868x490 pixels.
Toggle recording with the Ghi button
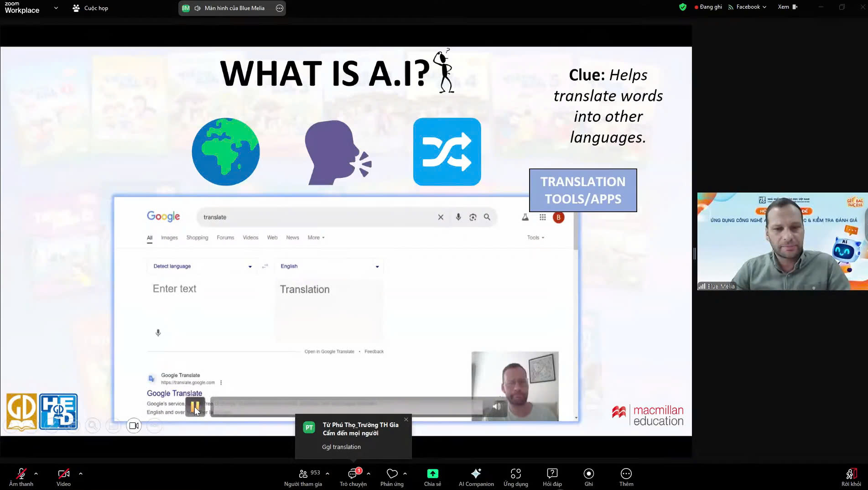[x=588, y=477]
